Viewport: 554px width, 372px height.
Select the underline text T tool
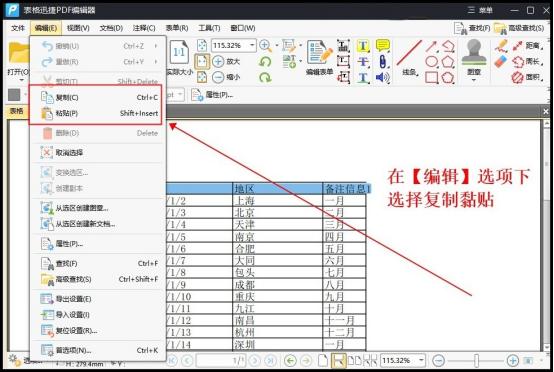pos(363,77)
